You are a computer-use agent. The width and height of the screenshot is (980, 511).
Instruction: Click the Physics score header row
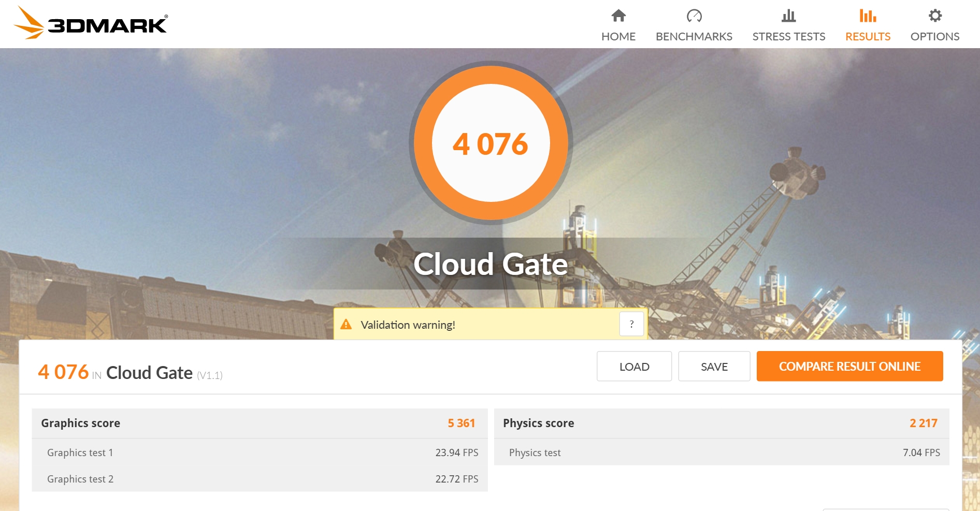click(x=721, y=424)
